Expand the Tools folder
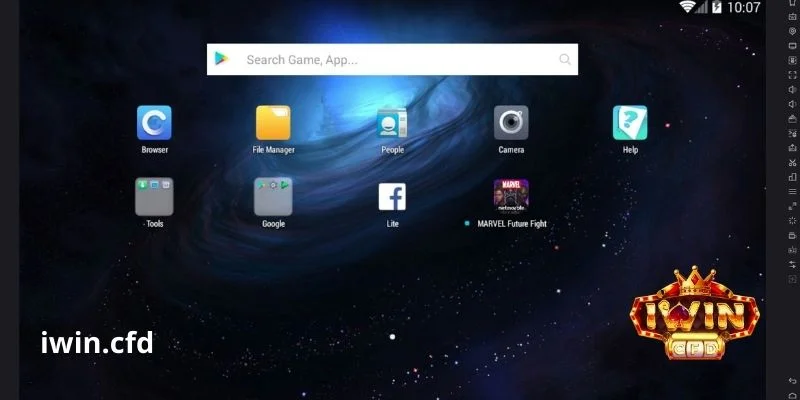This screenshot has width=800, height=400. pos(154,197)
